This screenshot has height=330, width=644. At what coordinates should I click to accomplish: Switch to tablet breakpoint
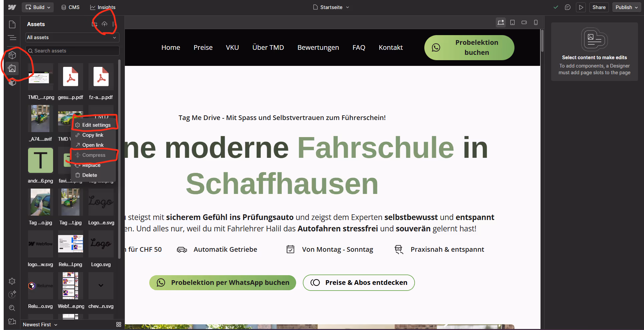(x=512, y=22)
